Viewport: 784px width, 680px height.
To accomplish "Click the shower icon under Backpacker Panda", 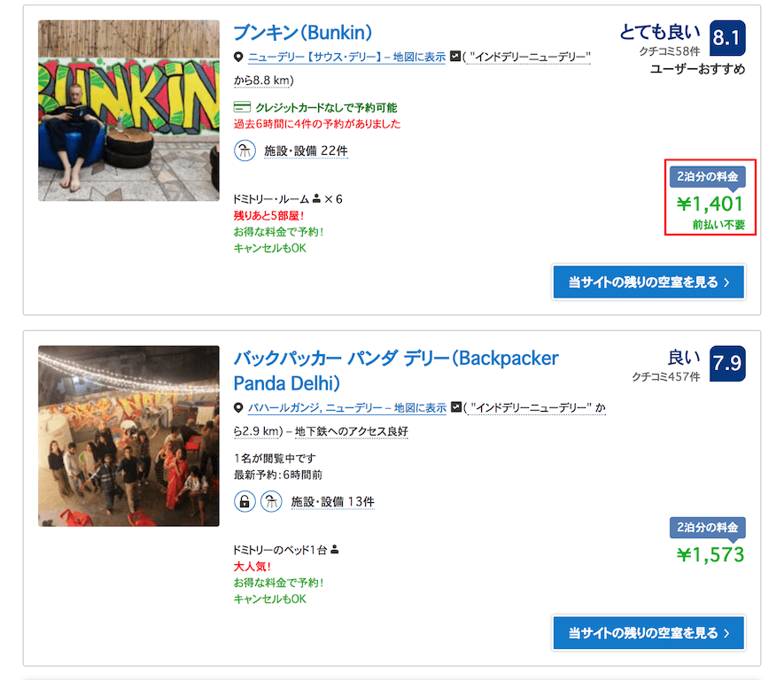I will pyautogui.click(x=271, y=501).
